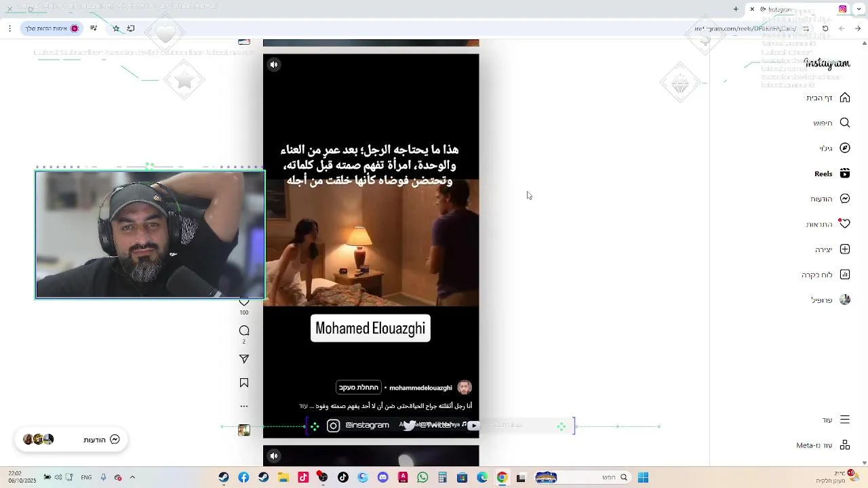Show hidden system tray icons chevron
Viewport: 868px width, 488px height.
[132, 478]
